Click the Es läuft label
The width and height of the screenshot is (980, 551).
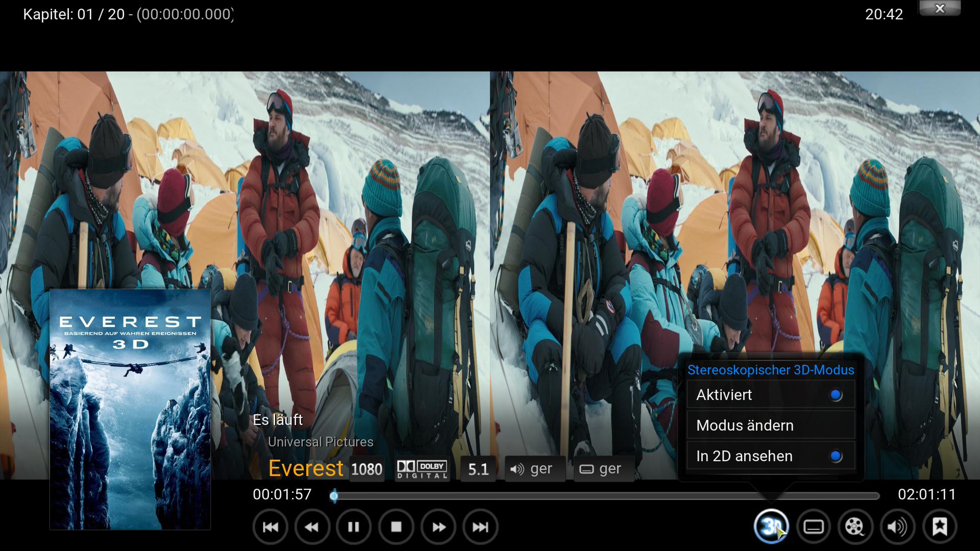click(278, 420)
